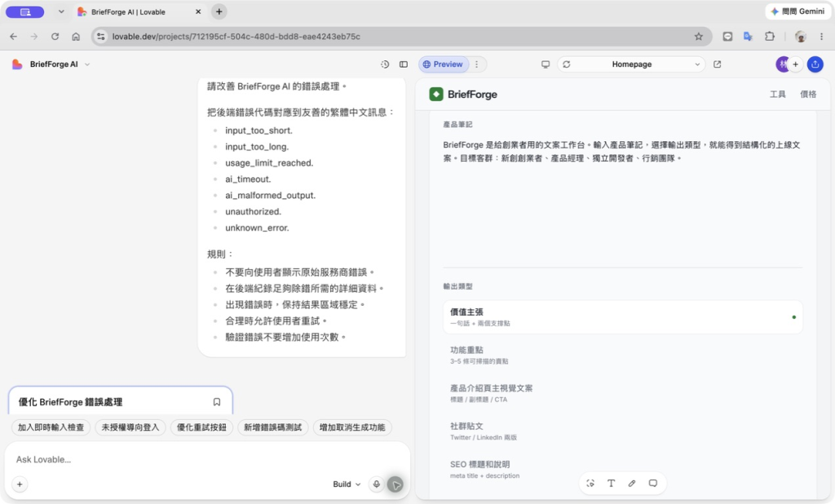Refresh the preview pane
This screenshot has height=504, width=835.
coord(567,64)
